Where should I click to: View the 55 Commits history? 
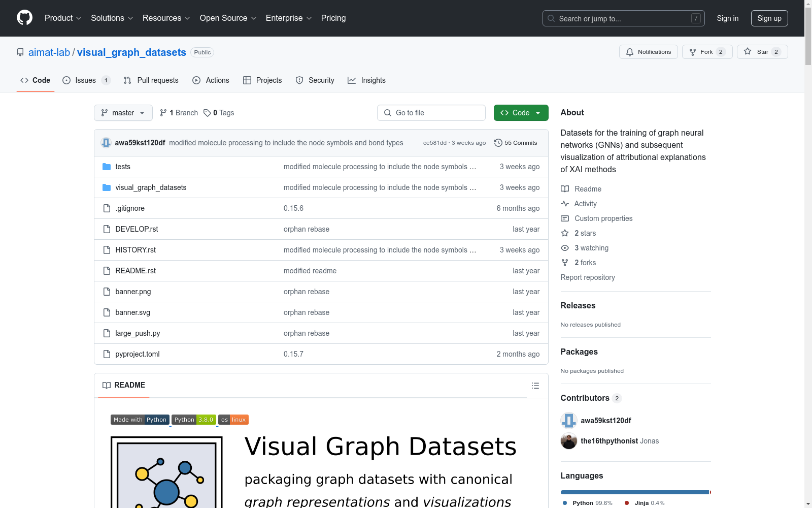516,143
